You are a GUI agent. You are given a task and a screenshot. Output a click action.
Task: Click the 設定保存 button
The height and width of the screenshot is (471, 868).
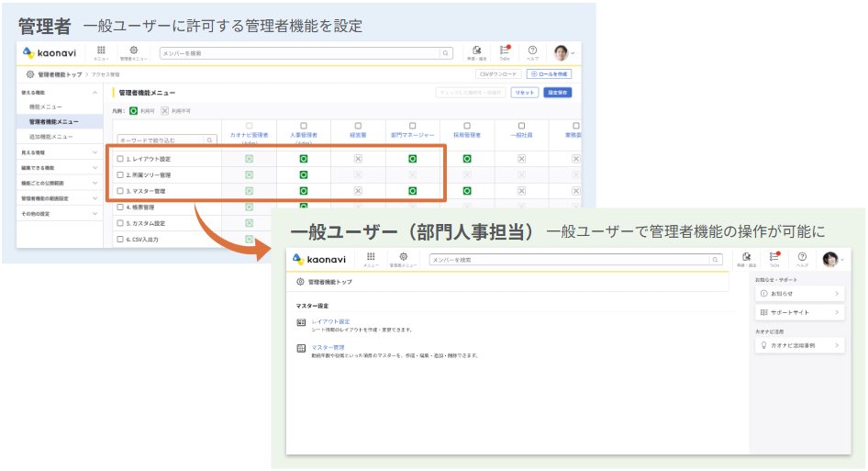tap(557, 93)
